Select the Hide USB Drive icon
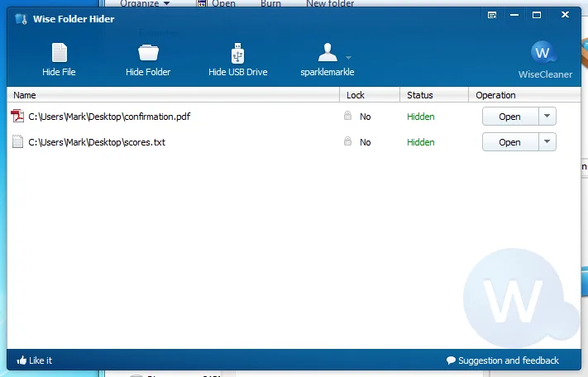This screenshot has height=377, width=588. coord(237,53)
